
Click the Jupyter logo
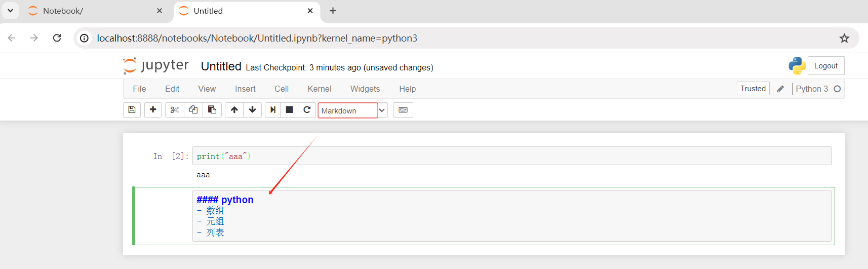tap(156, 66)
